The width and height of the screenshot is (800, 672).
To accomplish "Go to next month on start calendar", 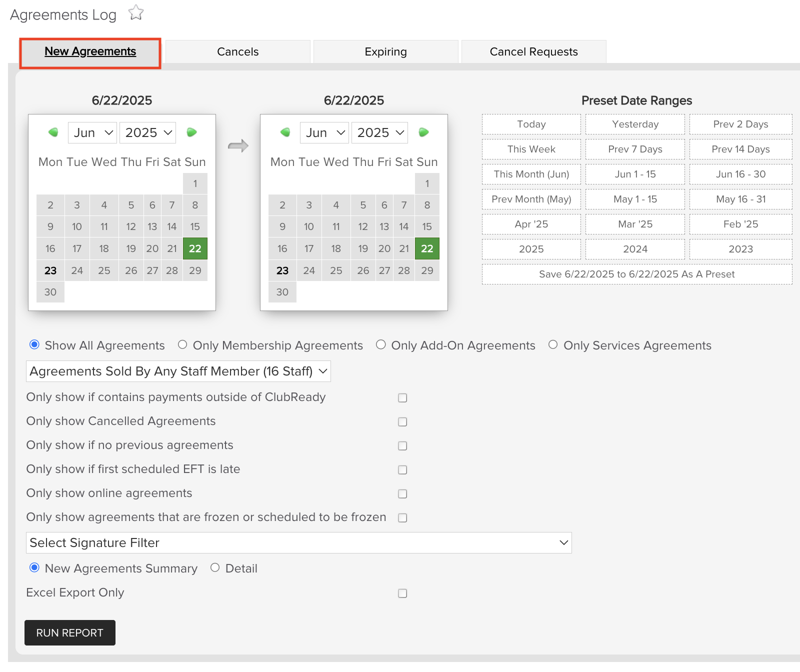I will 191,132.
